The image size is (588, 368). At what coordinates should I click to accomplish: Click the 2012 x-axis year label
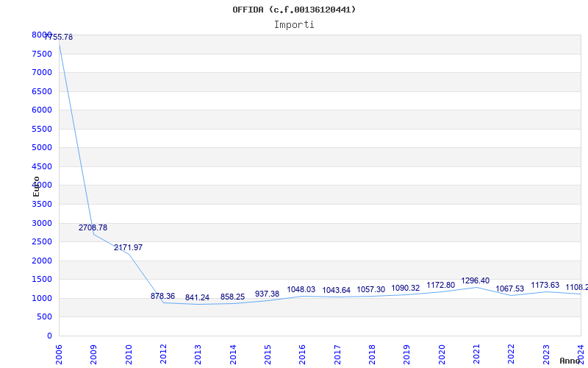pos(163,355)
